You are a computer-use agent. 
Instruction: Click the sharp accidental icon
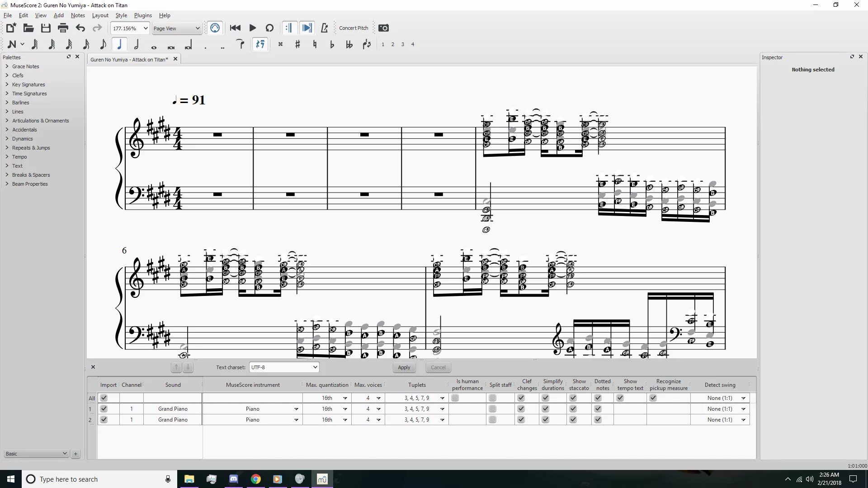(297, 44)
